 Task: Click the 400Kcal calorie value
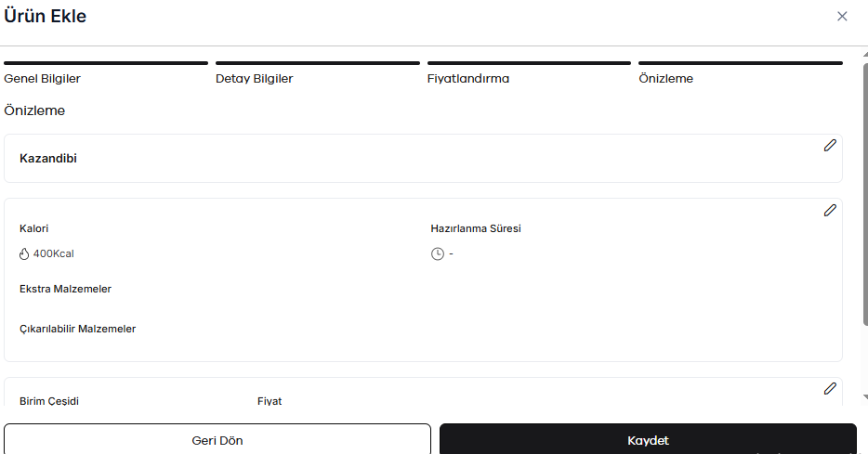(53, 253)
